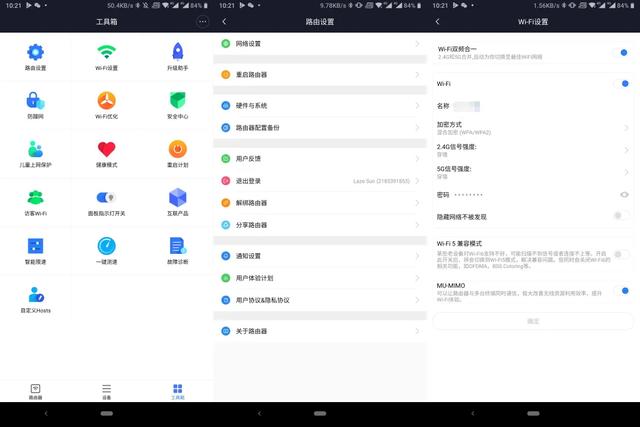
Task: Click the 密码 password dots field
Action: 469,195
